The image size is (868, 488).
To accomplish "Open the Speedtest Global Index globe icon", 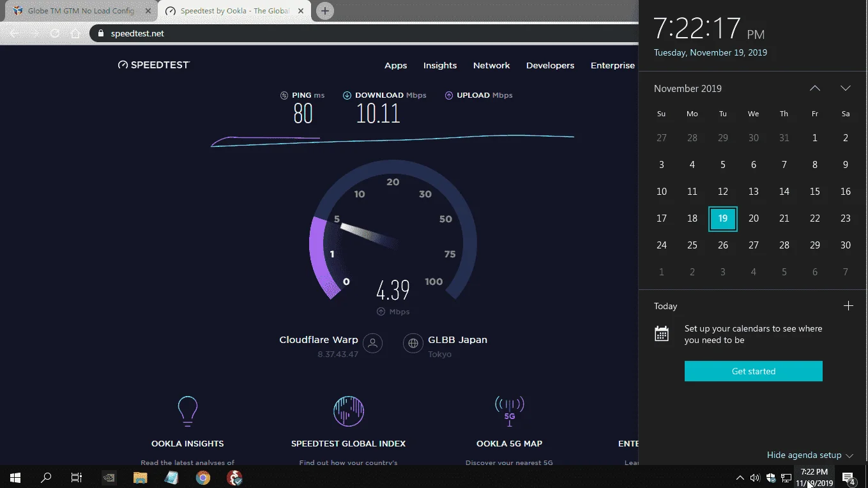I will (349, 411).
